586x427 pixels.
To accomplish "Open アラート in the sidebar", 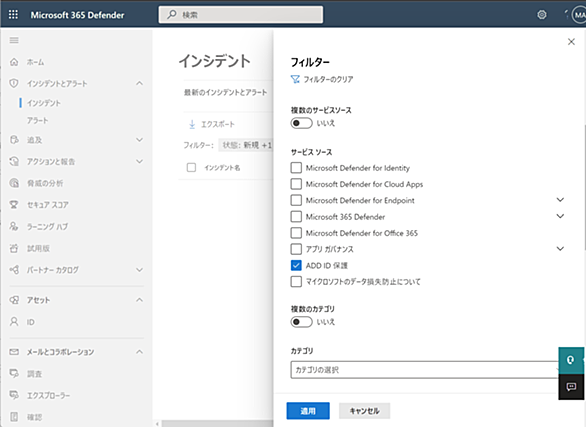I will [37, 121].
